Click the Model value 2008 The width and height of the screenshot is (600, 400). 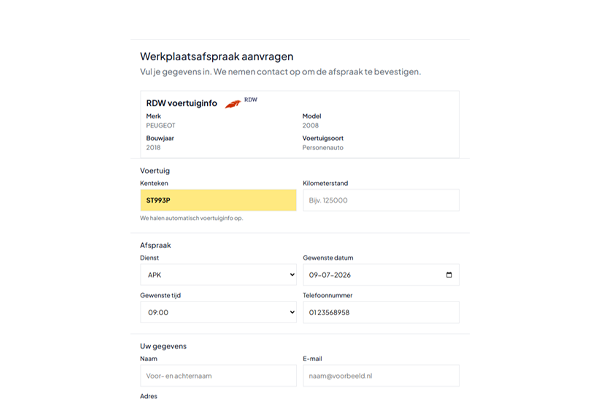tap(312, 125)
